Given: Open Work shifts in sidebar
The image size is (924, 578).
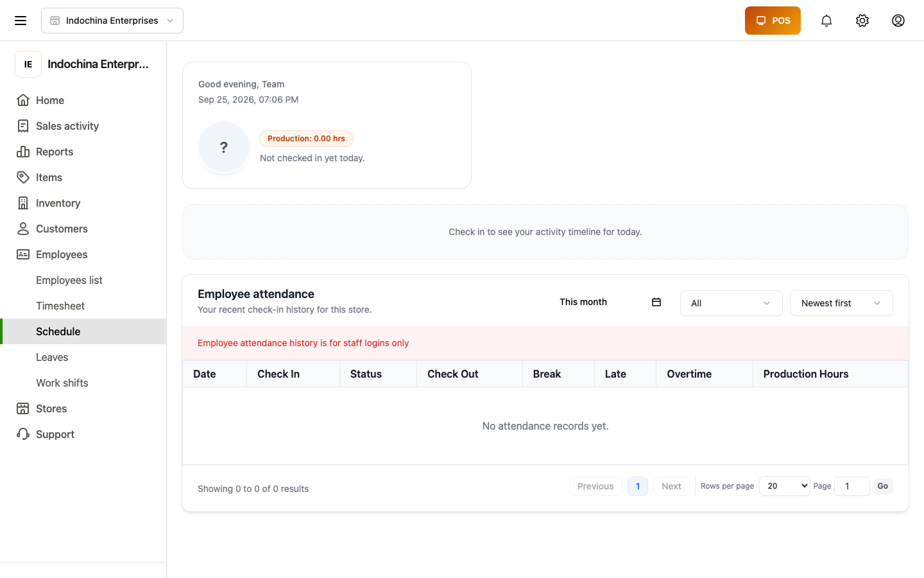Looking at the screenshot, I should pos(62,383).
